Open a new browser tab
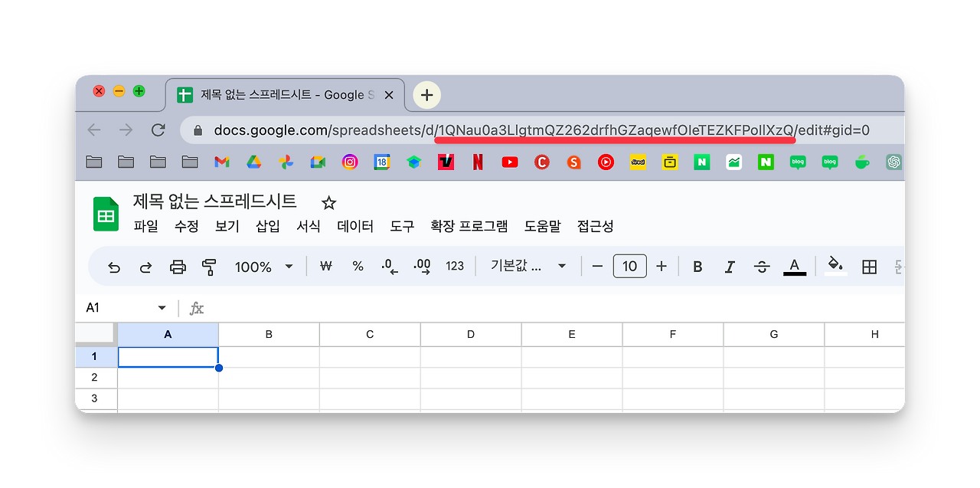The width and height of the screenshot is (980, 488). pos(426,95)
